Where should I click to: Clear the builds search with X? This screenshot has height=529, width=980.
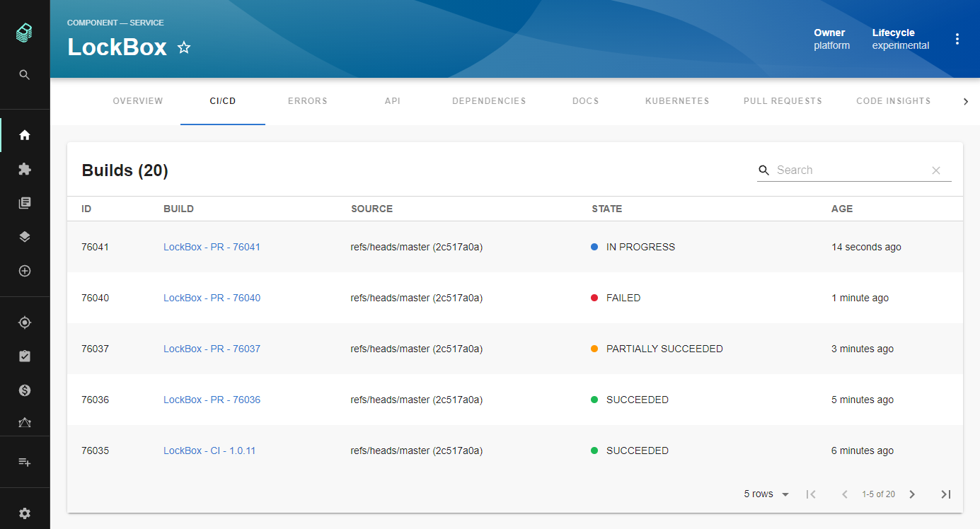click(936, 170)
